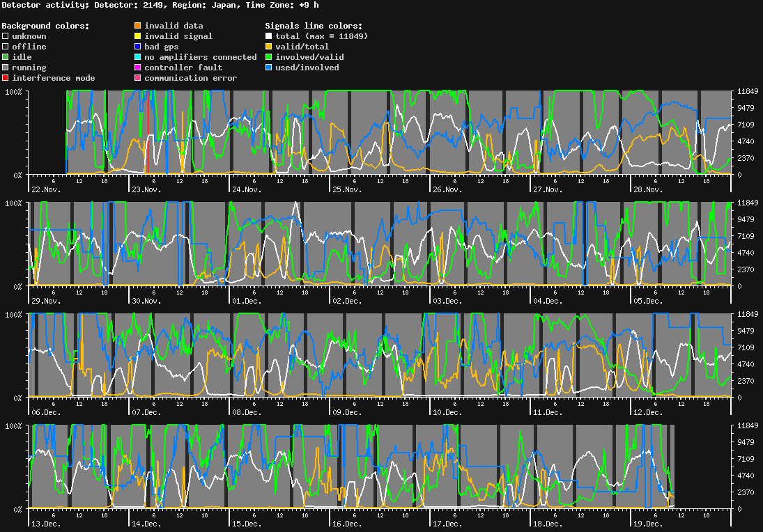Click the green idle background swatch

6,57
